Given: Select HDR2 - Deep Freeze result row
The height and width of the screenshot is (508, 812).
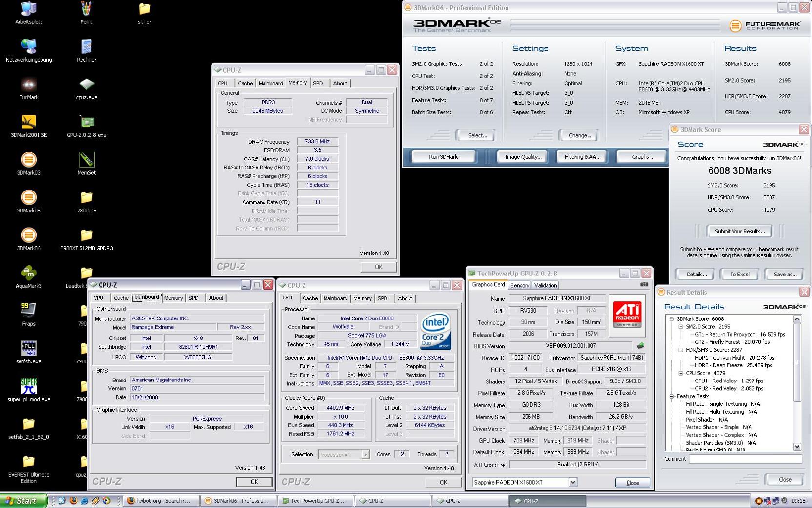Looking at the screenshot, I should pyautogui.click(x=733, y=365).
